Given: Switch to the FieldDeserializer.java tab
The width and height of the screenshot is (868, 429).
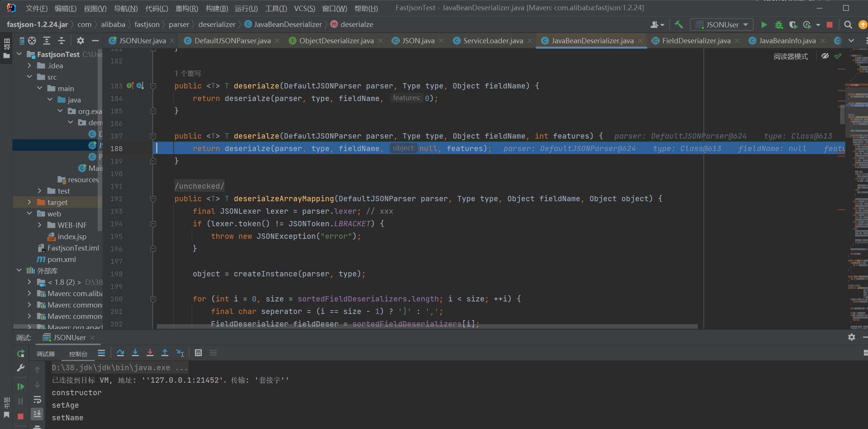Looking at the screenshot, I should click(x=696, y=41).
